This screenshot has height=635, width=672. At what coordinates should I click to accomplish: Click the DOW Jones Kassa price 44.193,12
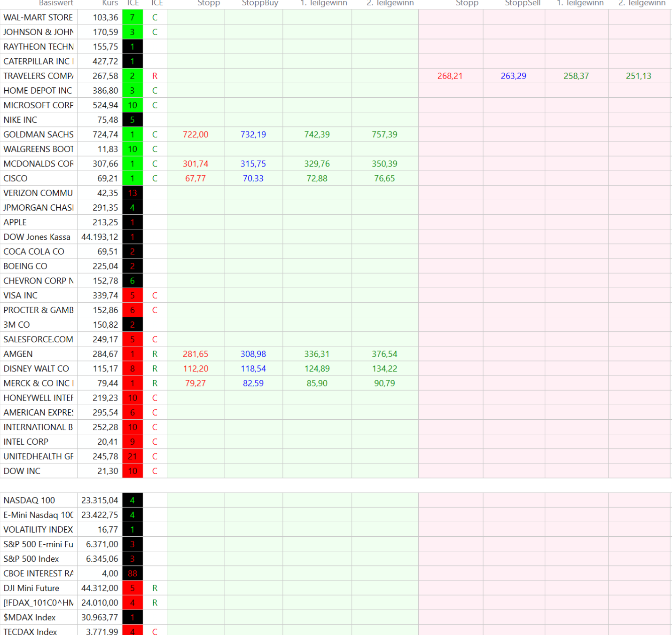tap(100, 237)
